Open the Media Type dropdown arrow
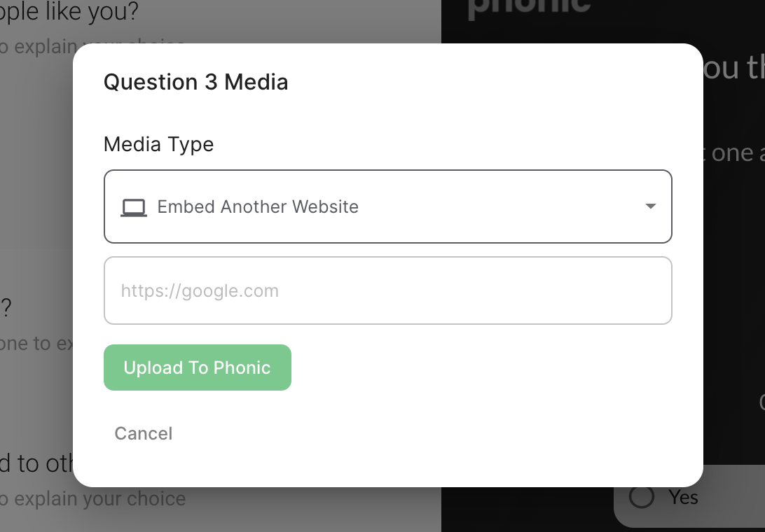Screen dimensions: 765x532 650,206
